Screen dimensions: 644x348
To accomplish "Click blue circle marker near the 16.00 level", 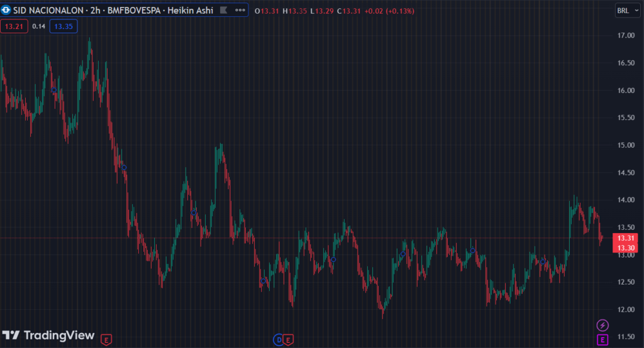I will click(x=54, y=90).
